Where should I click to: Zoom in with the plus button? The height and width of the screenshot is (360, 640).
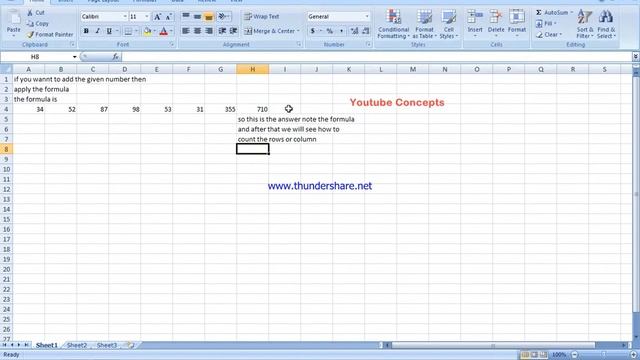(633, 355)
